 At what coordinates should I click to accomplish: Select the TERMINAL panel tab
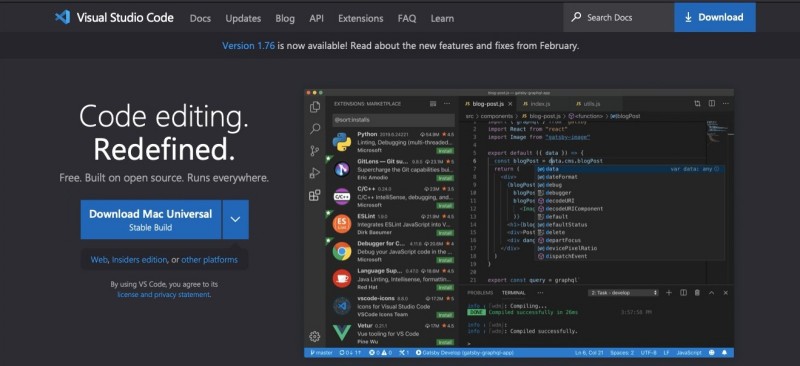click(513, 293)
